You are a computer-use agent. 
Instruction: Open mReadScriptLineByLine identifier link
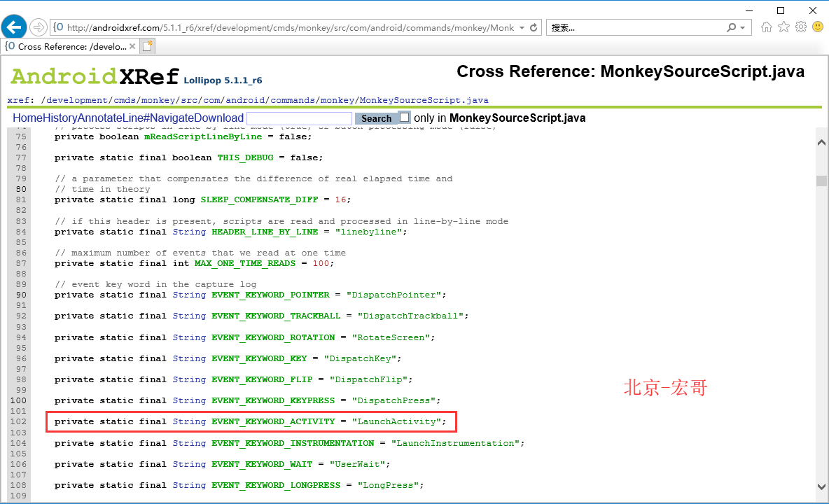tap(203, 136)
